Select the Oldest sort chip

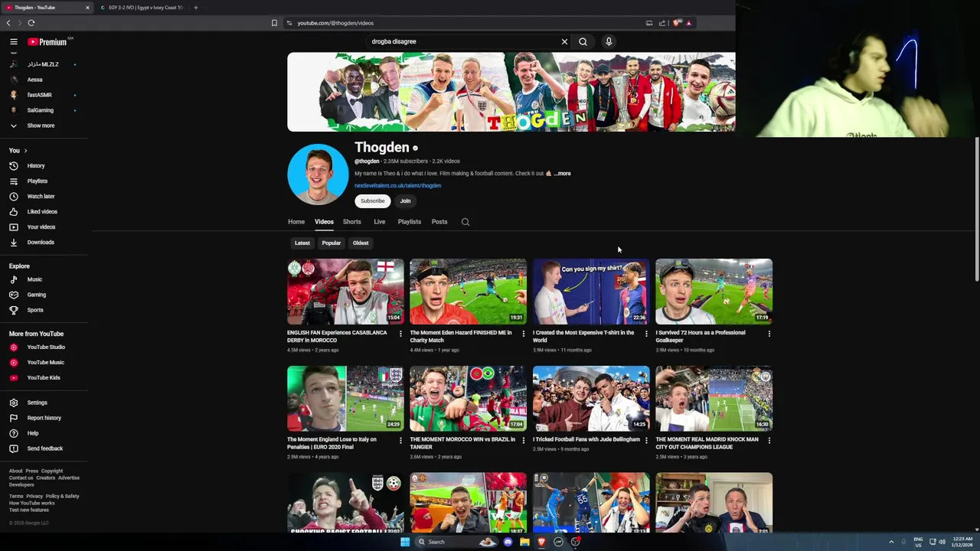(361, 243)
